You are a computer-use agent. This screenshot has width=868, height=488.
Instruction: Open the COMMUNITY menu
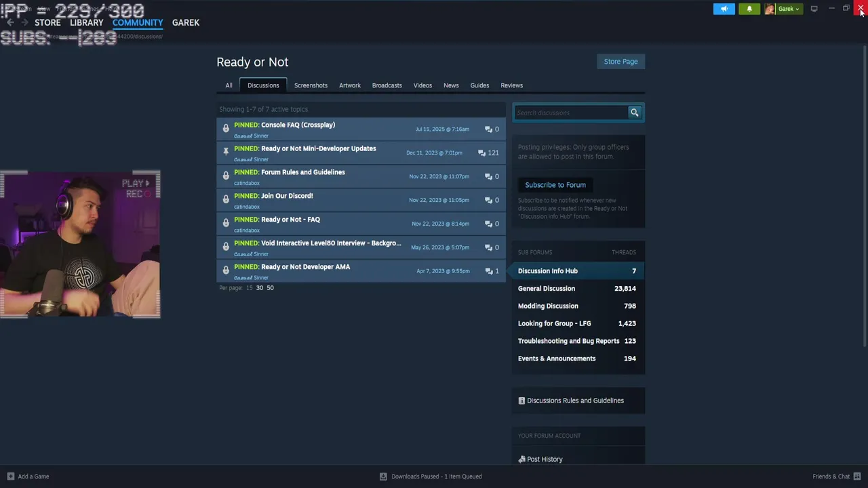[138, 22]
